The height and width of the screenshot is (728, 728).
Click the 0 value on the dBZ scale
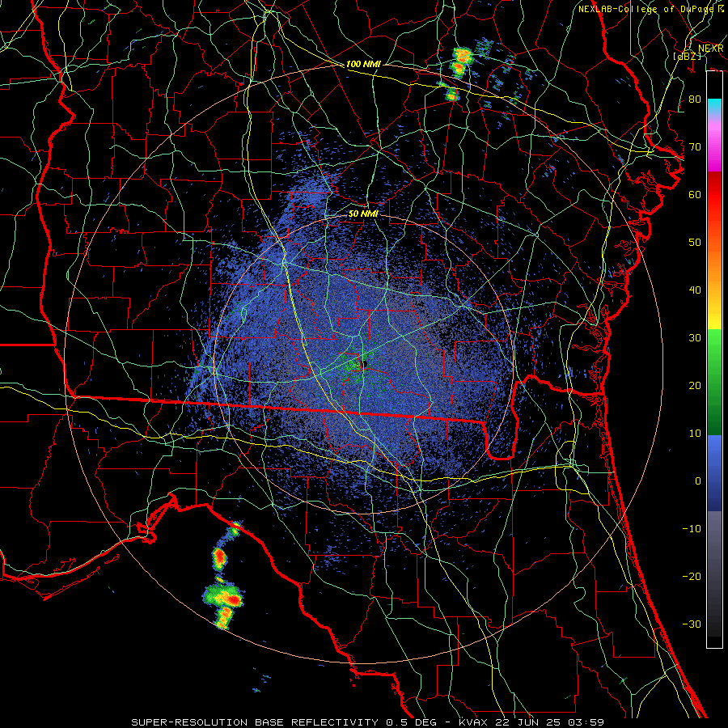click(x=698, y=481)
